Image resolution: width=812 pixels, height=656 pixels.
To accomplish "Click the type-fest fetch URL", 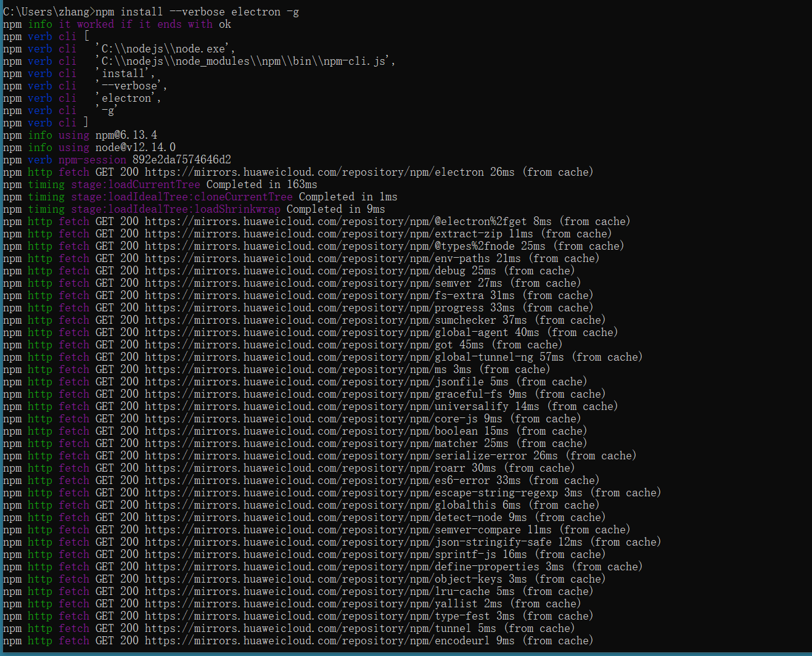I will pos(318,616).
